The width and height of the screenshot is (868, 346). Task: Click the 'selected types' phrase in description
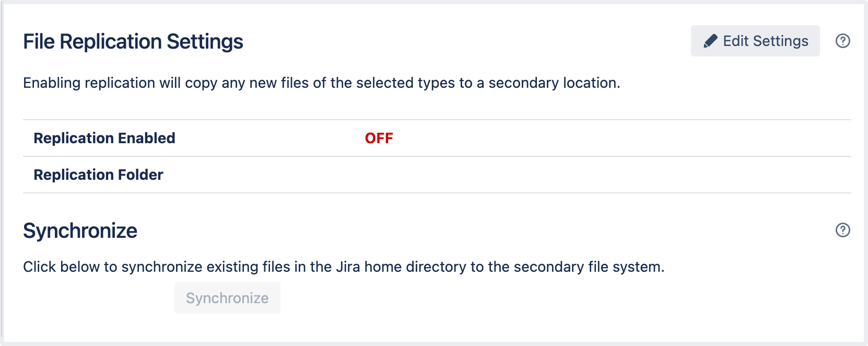tap(398, 83)
